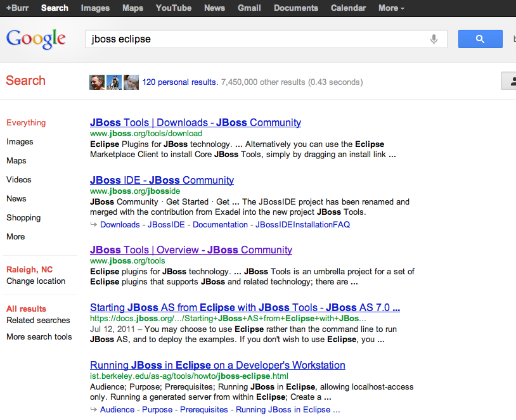Open Starting JBoss AS from Eclipse result

coord(245,307)
